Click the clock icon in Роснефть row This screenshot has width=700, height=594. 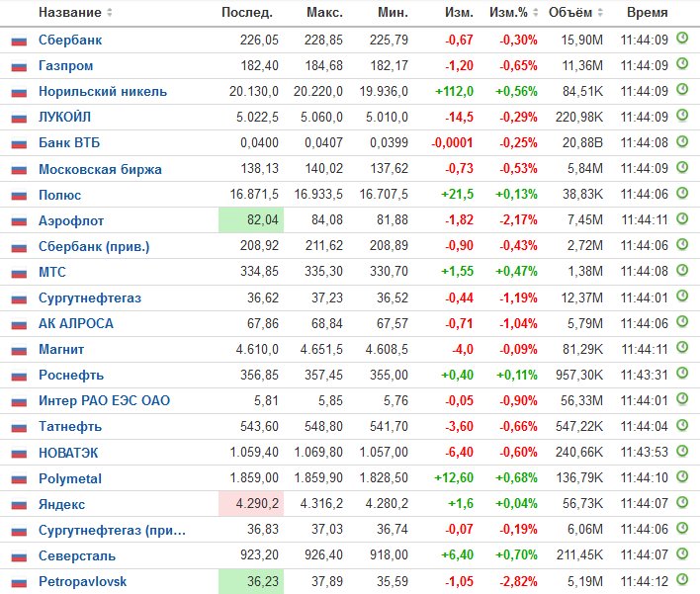[x=682, y=373]
